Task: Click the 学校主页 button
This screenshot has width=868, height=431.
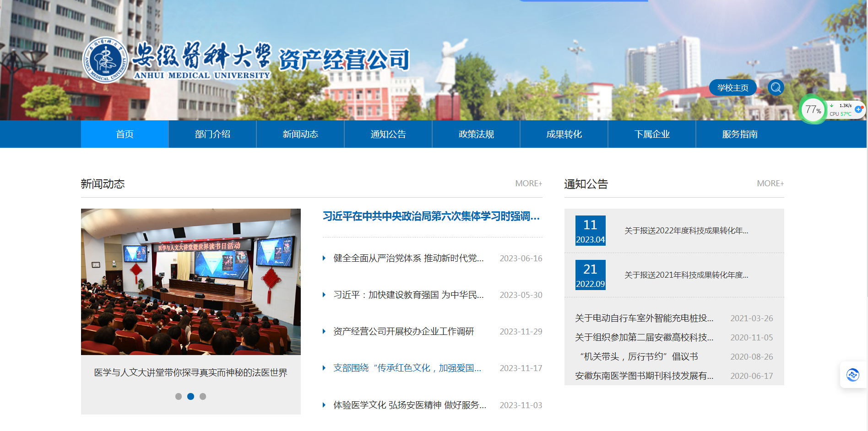Action: click(732, 87)
